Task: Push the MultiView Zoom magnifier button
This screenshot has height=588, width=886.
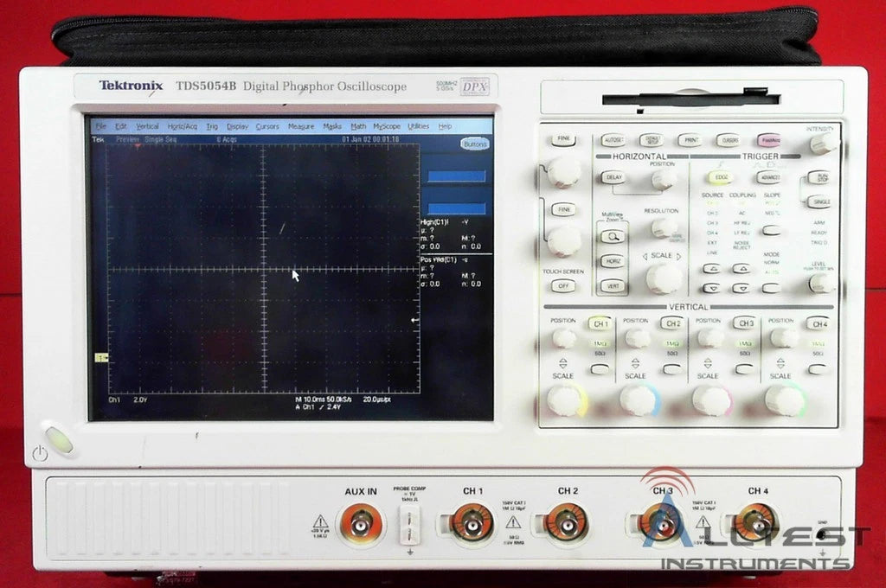Action: pos(613,237)
